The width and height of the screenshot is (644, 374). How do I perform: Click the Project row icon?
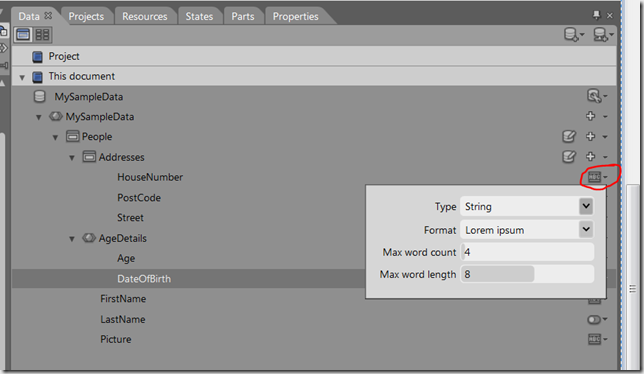(37, 57)
